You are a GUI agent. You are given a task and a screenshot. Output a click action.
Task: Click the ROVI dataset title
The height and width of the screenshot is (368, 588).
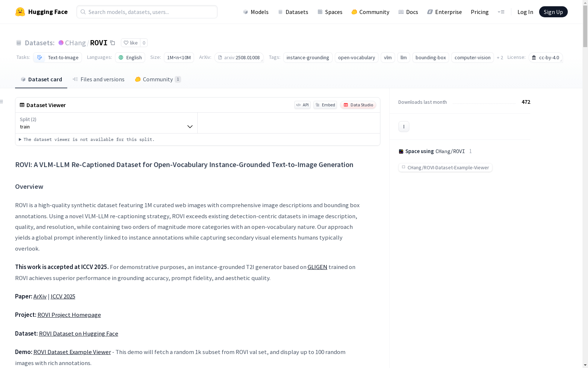click(x=99, y=43)
